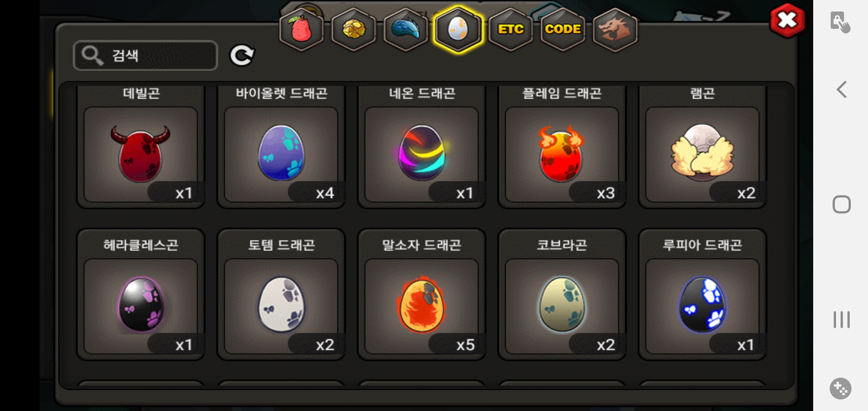Select the dragon head category icon
The image size is (868, 411).
click(615, 29)
